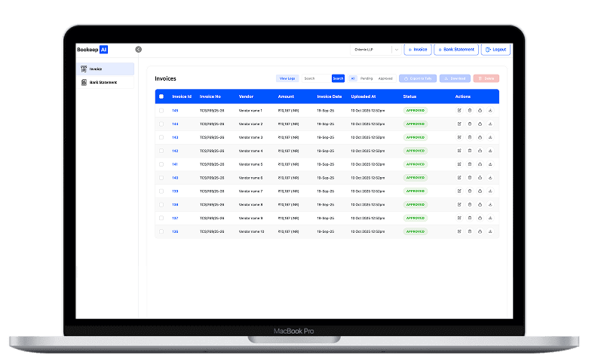Click the APPROVED badge for invoice 145
This screenshot has width=589, height=364.
point(416,110)
